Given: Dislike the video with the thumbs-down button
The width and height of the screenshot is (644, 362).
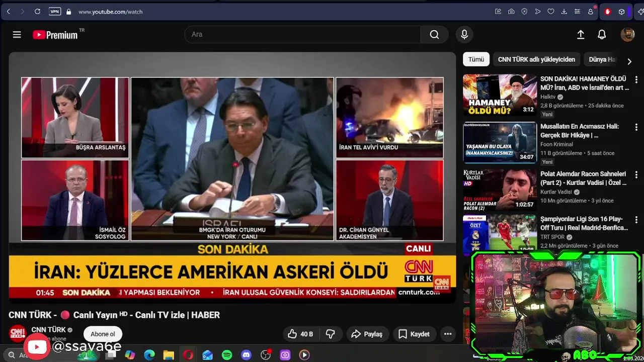Looking at the screenshot, I should 331,334.
